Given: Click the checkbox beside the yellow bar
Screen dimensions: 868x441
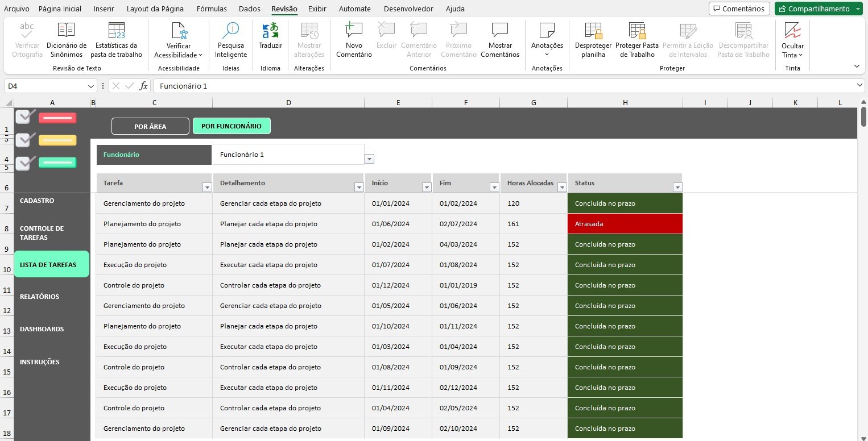Looking at the screenshot, I should [24, 140].
